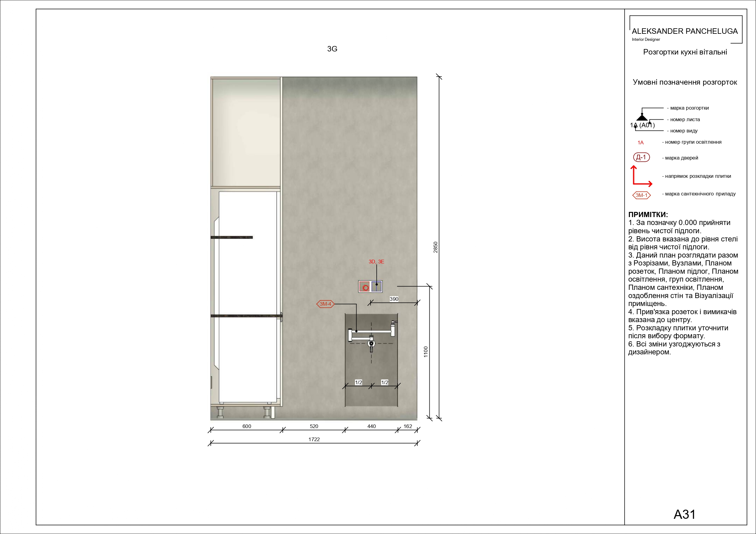This screenshot has width=756, height=534.
Task: Click the 1100 height dimension text
Action: point(426,352)
